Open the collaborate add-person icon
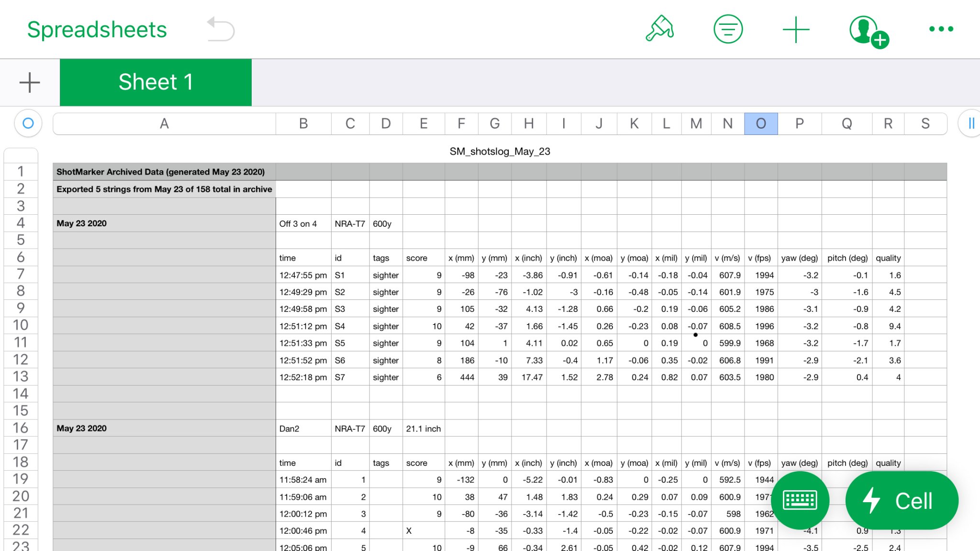The image size is (980, 551). (868, 31)
